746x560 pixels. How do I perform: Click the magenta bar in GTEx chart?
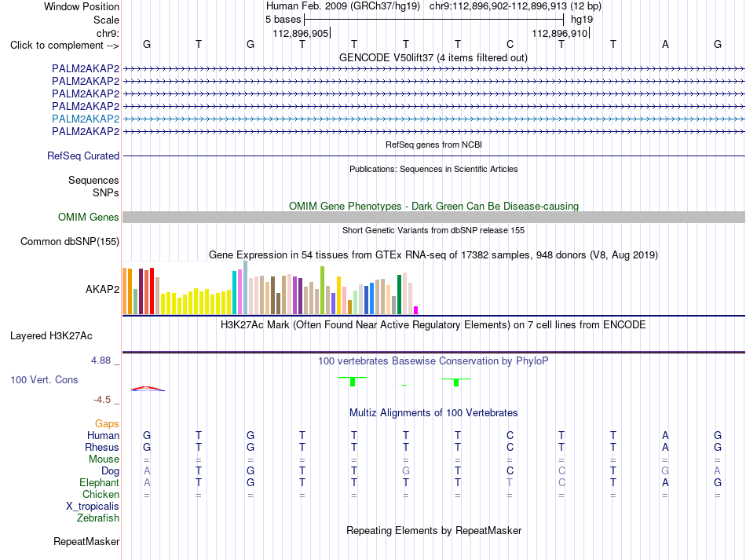(416, 310)
